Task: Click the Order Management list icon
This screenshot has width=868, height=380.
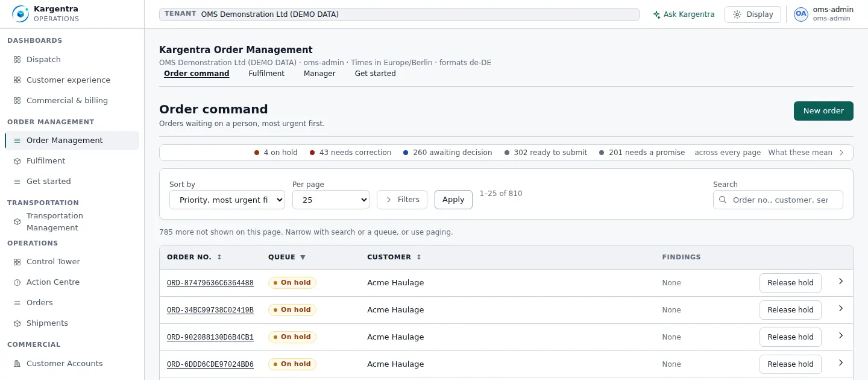Action: tap(17, 141)
